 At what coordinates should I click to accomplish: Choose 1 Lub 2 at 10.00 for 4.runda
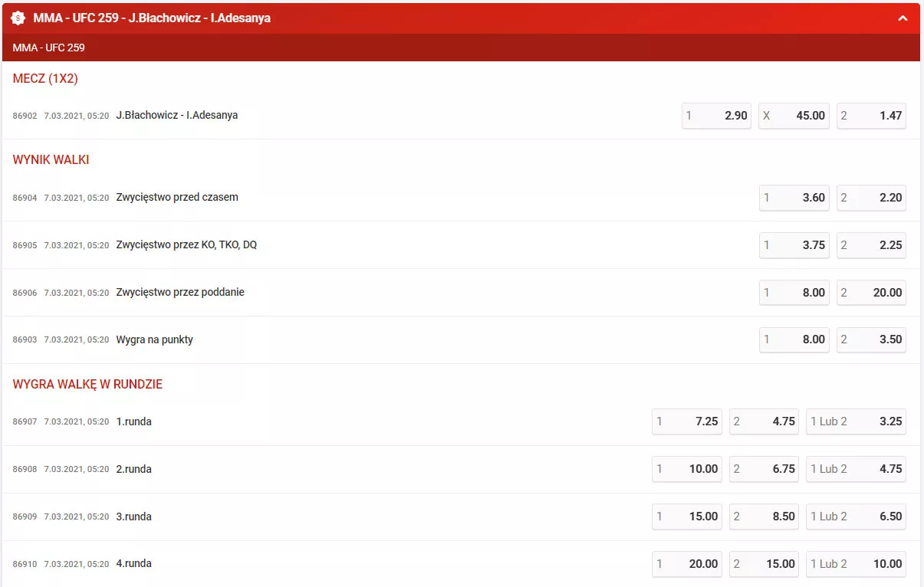click(856, 564)
